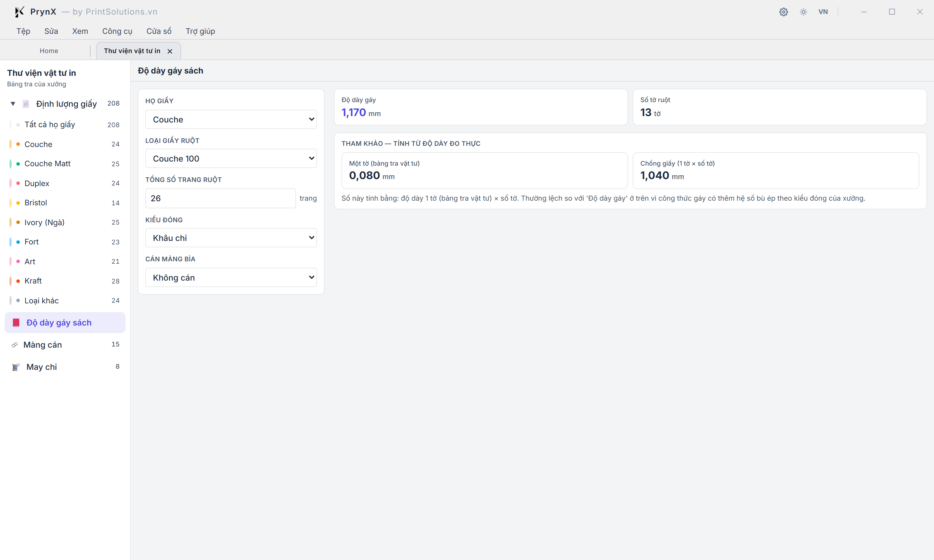The image size is (934, 560).
Task: Open the Kiểu đóng dropdown Khâu chỉ
Action: (x=231, y=238)
